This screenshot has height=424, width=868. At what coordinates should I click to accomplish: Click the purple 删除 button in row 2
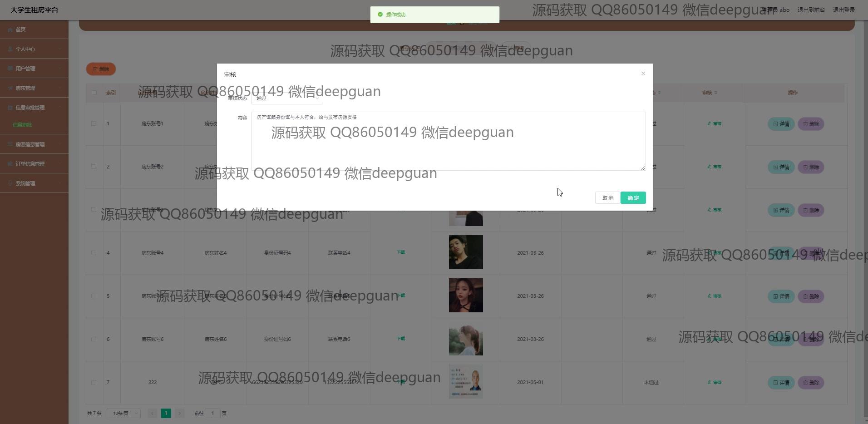tap(811, 167)
